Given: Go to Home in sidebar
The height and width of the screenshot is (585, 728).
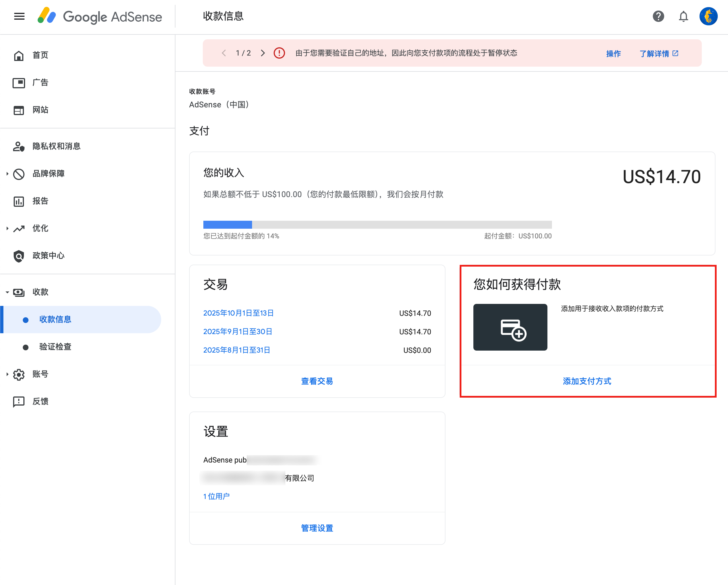Looking at the screenshot, I should click(40, 55).
